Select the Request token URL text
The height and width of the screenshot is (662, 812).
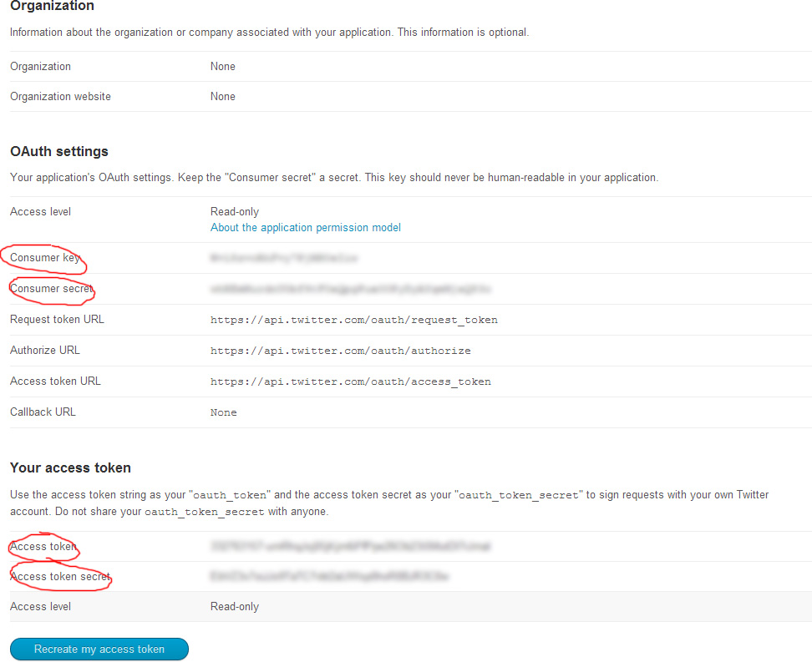coord(353,319)
